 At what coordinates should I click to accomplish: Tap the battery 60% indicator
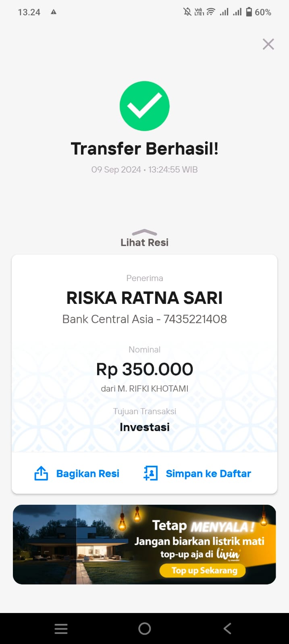[x=258, y=12]
